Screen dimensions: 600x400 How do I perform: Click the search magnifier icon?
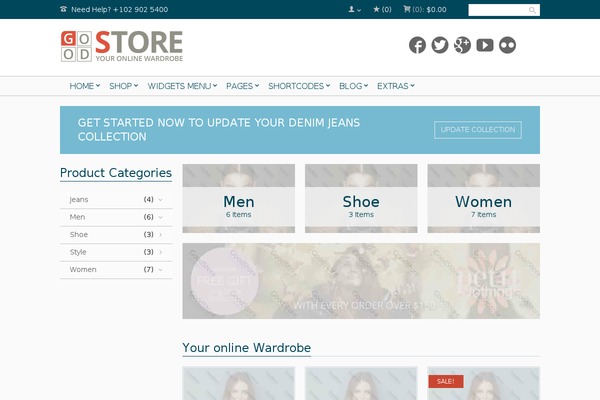pyautogui.click(x=532, y=10)
